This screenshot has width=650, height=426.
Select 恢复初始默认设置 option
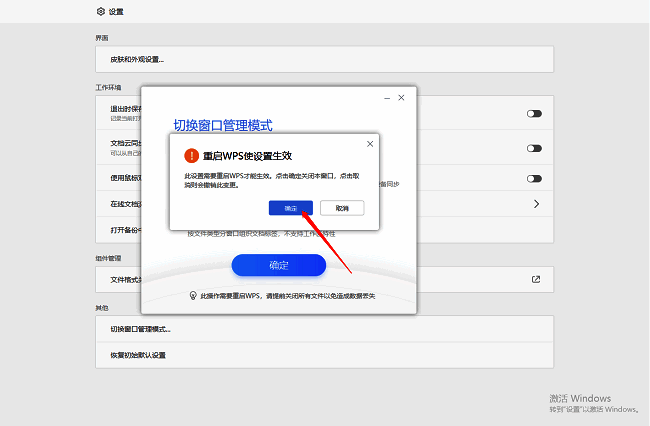pyautogui.click(x=138, y=355)
